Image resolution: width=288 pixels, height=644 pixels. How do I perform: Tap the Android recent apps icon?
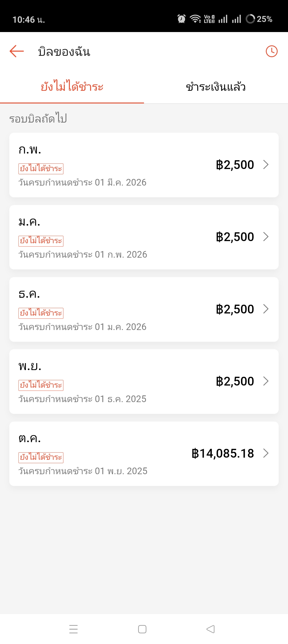73,629
